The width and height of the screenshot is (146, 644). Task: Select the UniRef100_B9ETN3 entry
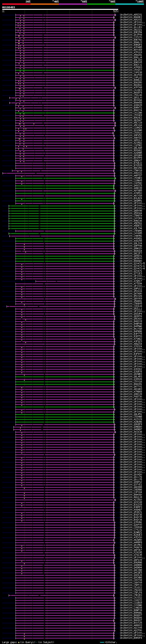131,40
